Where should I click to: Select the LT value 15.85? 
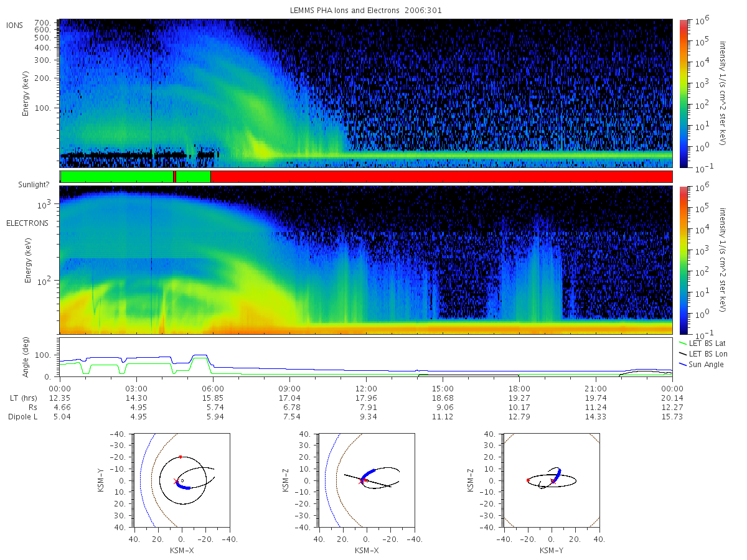(213, 398)
